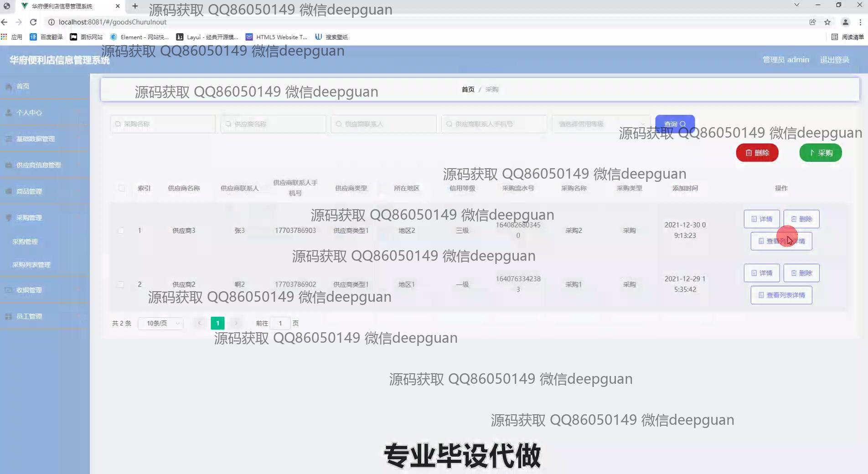The image size is (868, 474).
Task: Focus the 供应商名称 search field
Action: tap(273, 124)
